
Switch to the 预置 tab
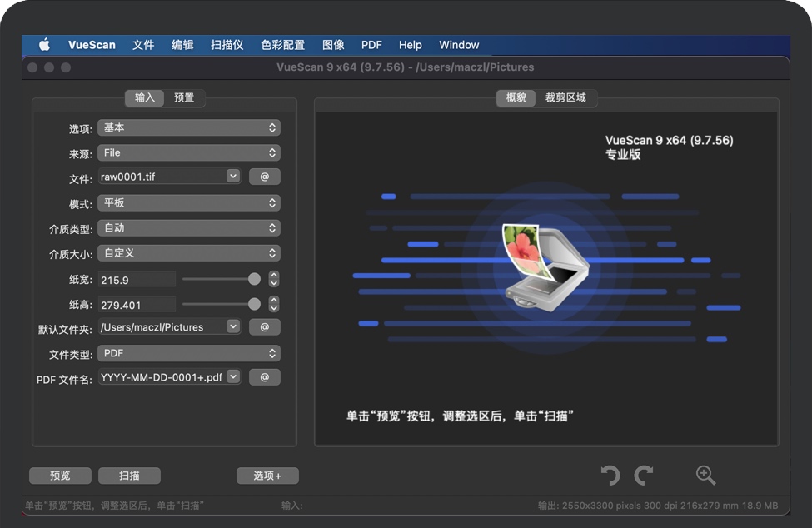184,97
